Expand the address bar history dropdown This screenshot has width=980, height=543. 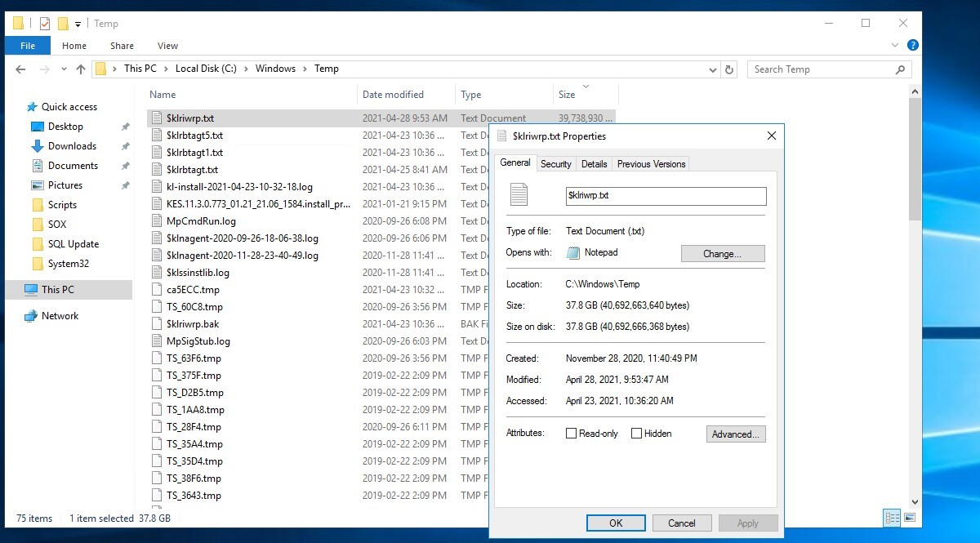(713, 69)
